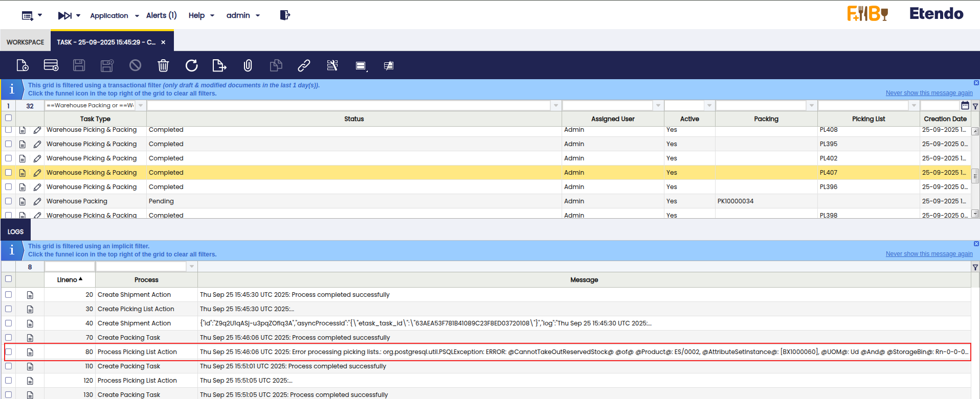This screenshot has height=399, width=980.
Task: Open the Help menu
Action: [x=201, y=15]
